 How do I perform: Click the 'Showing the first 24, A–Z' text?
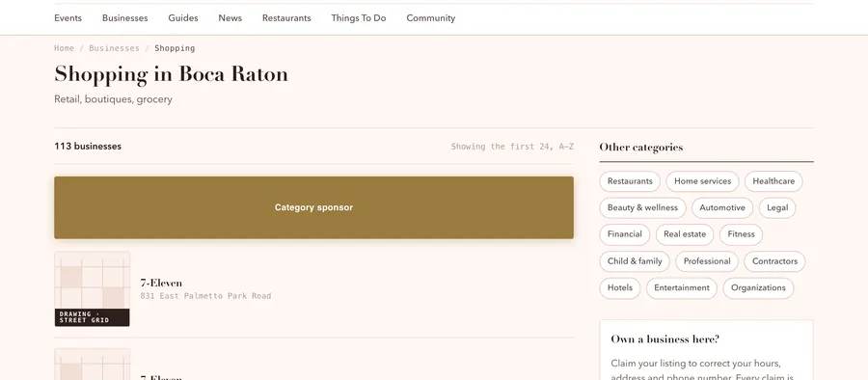point(512,147)
